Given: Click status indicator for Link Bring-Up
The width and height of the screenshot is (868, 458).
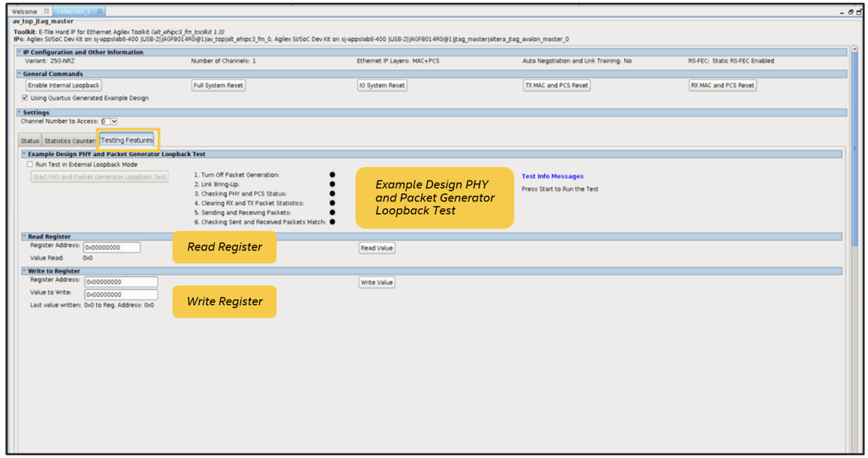Looking at the screenshot, I should coord(332,184).
